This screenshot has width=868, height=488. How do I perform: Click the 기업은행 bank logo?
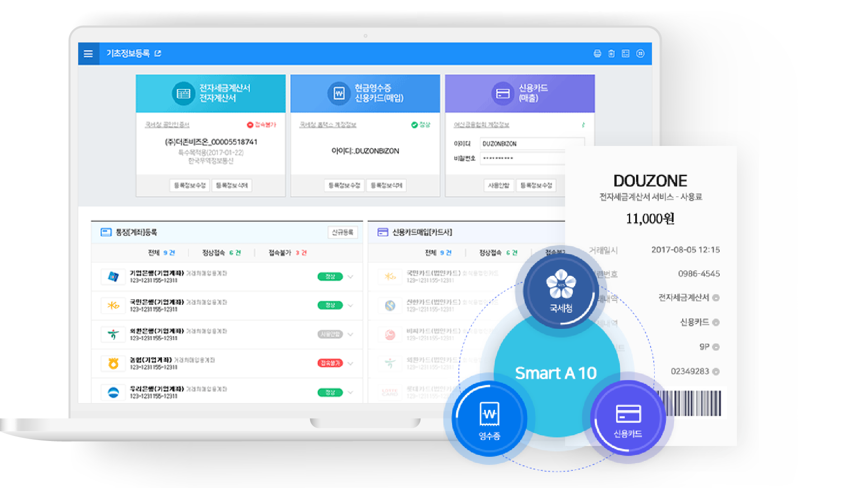tap(113, 277)
